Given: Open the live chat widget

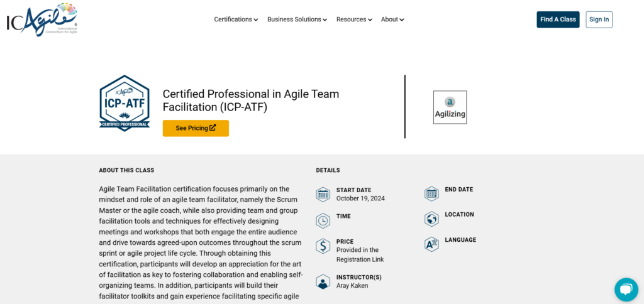Looking at the screenshot, I should tap(626, 290).
